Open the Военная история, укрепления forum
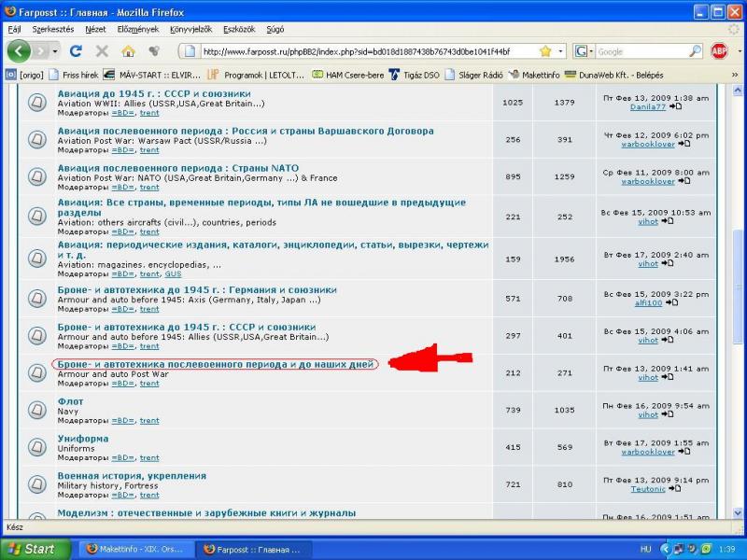 132,476
